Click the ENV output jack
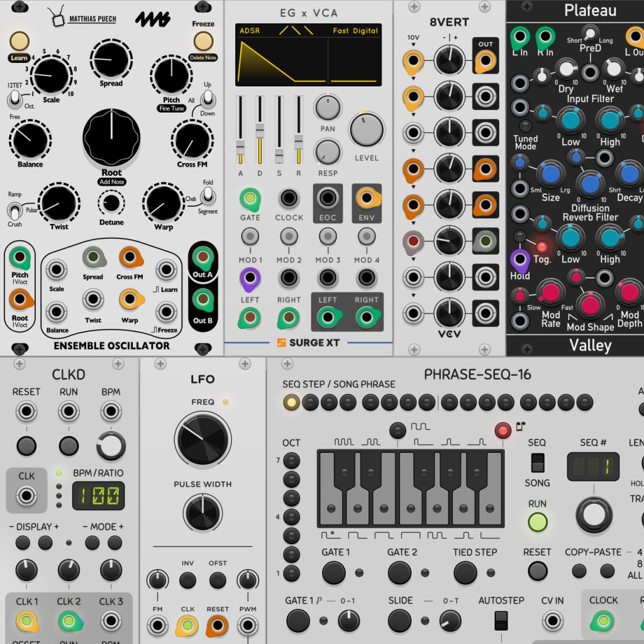Screen dimensions: 644x644 point(367,198)
